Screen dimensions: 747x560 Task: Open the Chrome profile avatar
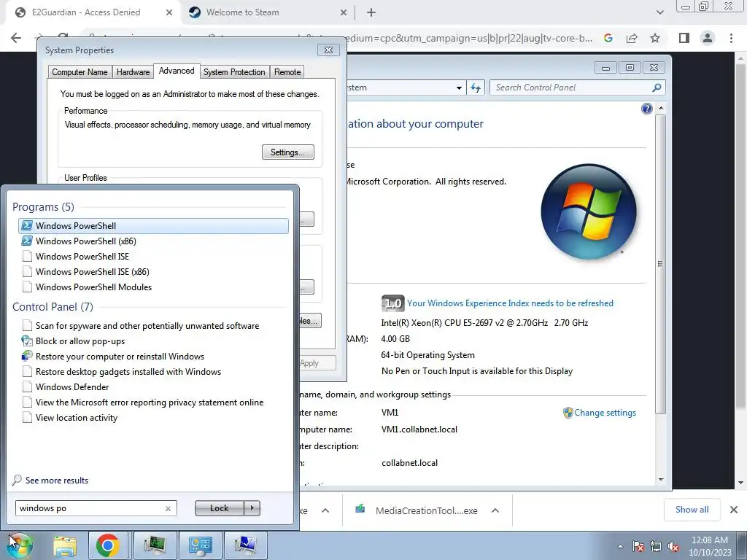(708, 38)
